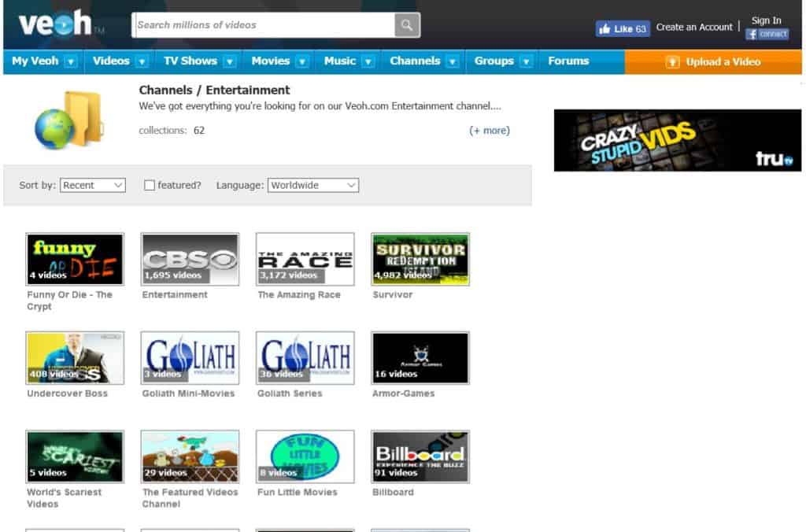Click Goliath Series title link
The width and height of the screenshot is (806, 532).
(x=290, y=393)
